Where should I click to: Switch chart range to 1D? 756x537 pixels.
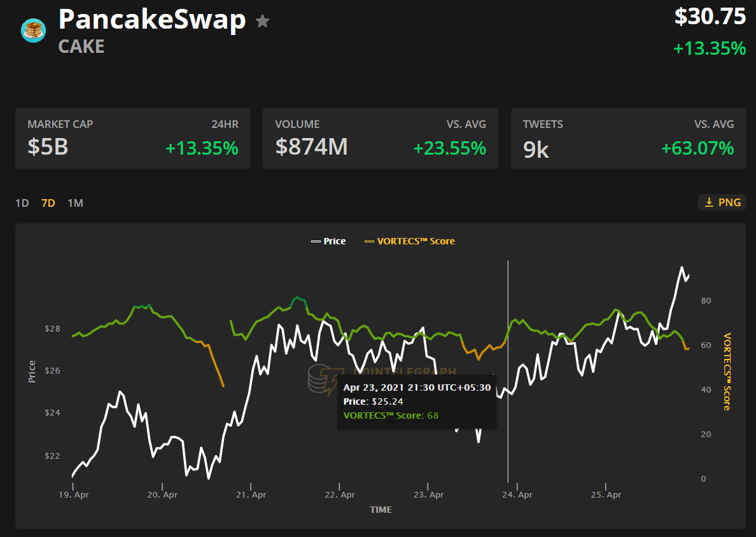click(x=22, y=203)
